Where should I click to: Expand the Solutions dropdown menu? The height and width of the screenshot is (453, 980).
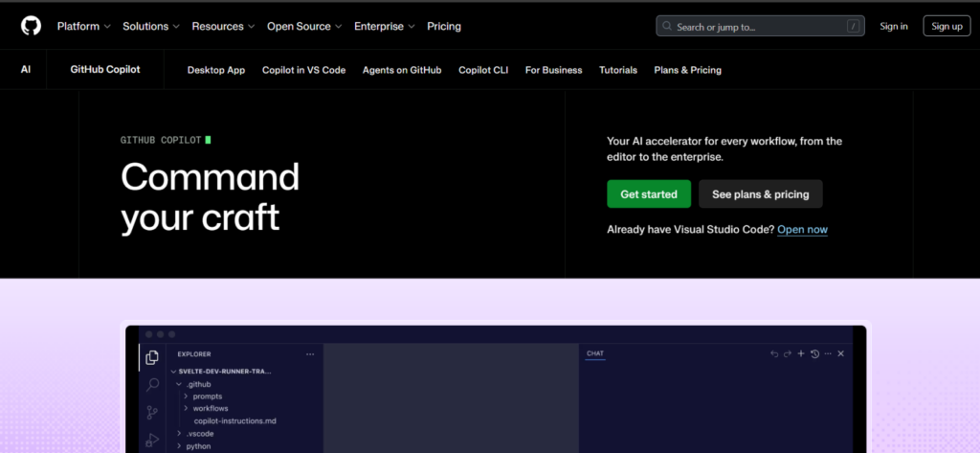pos(150,26)
